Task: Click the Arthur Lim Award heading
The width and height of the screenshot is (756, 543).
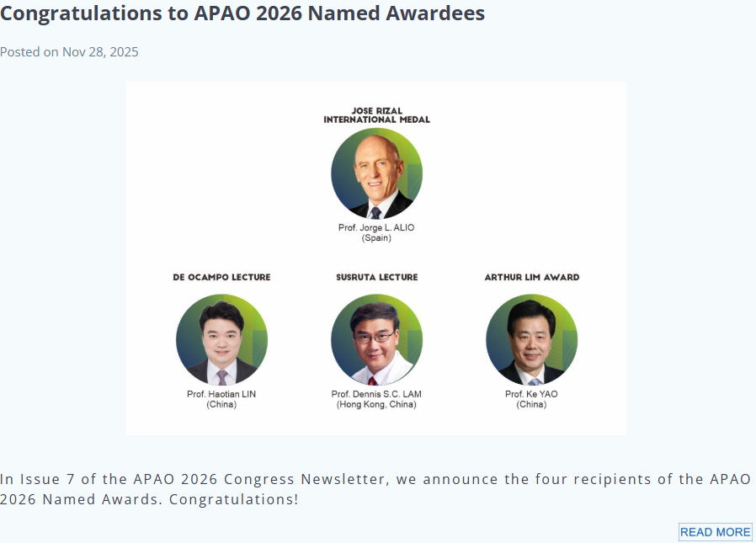Action: coord(531,277)
